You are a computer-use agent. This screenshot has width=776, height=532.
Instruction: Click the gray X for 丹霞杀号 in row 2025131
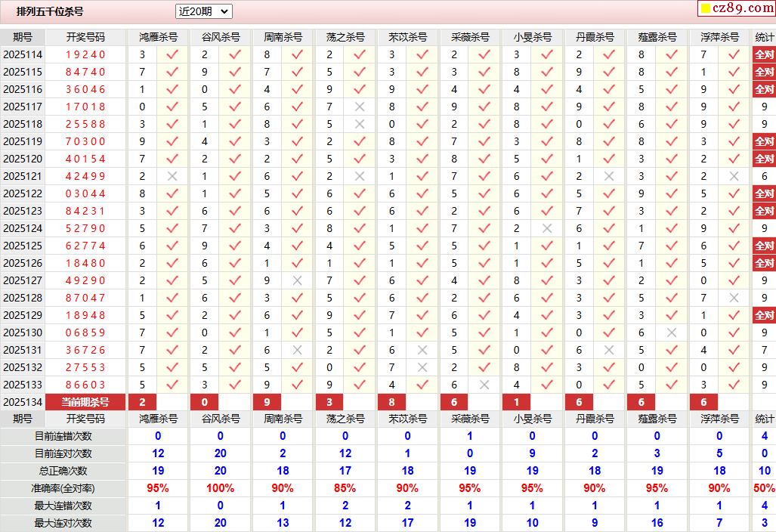click(x=609, y=350)
